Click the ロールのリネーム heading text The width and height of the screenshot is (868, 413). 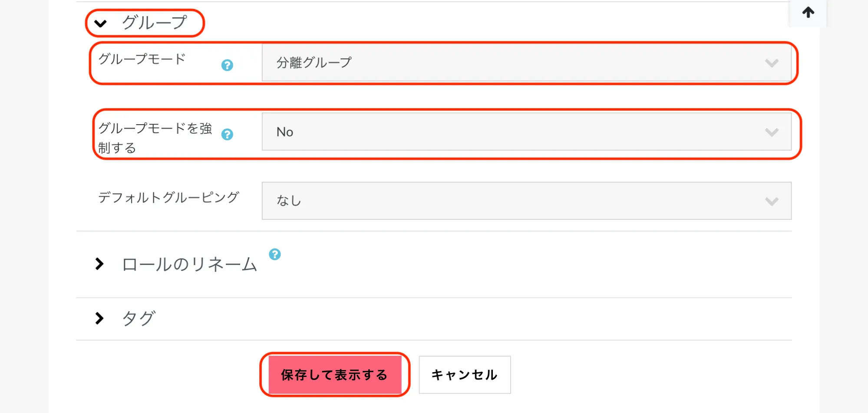tap(189, 264)
